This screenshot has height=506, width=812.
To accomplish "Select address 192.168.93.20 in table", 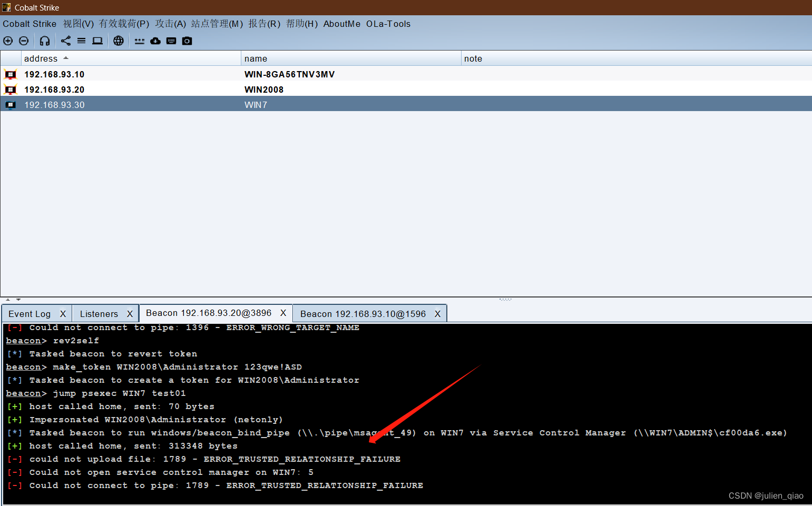I will pyautogui.click(x=54, y=90).
